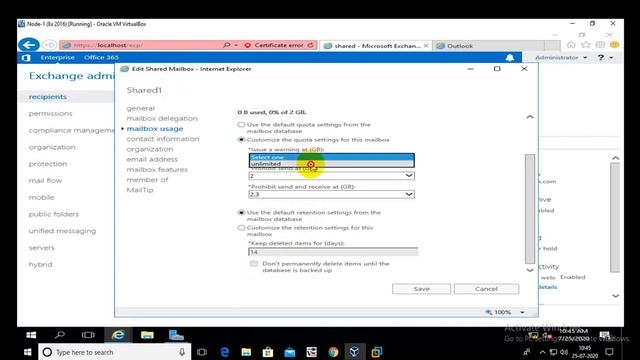Open the general section of Shared1
Viewport: 640px width, 360px height.
point(140,108)
